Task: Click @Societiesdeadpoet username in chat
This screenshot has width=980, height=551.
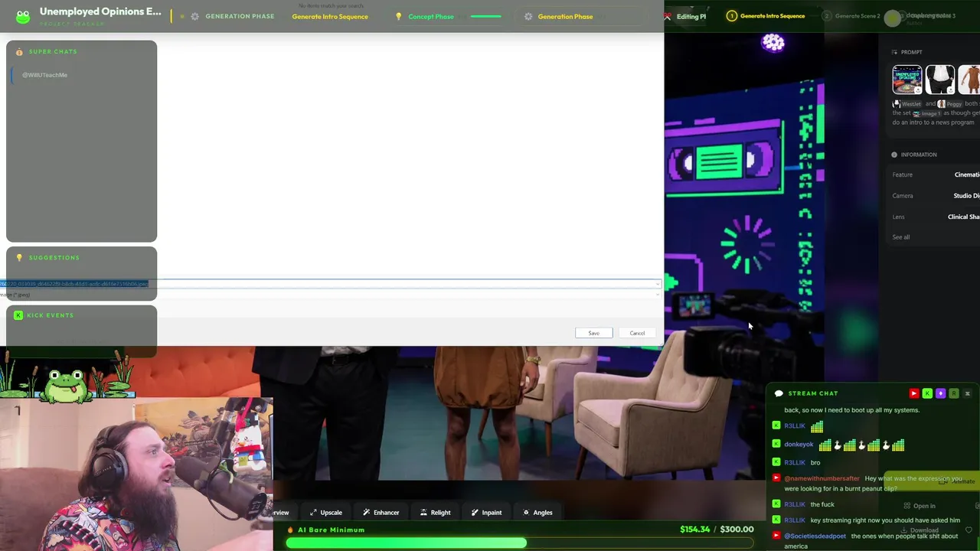Action: (x=815, y=536)
